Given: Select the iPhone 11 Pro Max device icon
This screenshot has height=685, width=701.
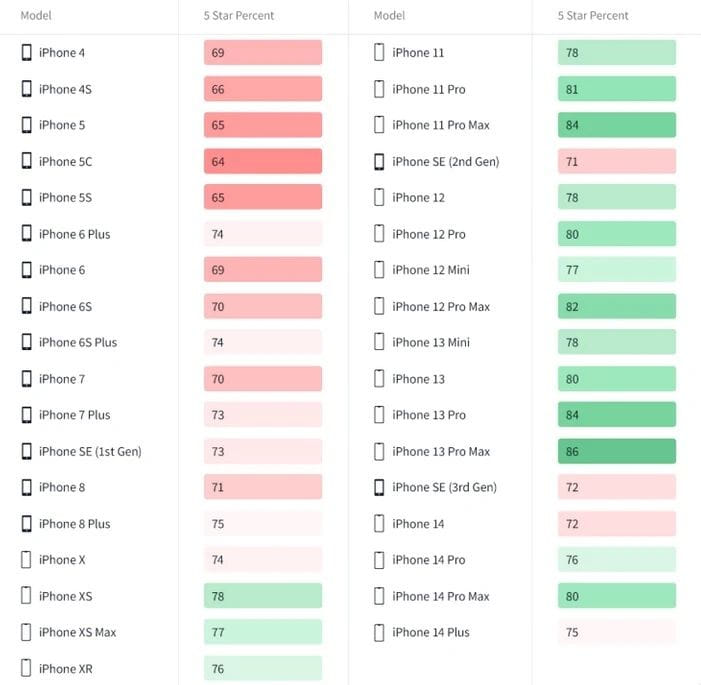Looking at the screenshot, I should point(379,125).
